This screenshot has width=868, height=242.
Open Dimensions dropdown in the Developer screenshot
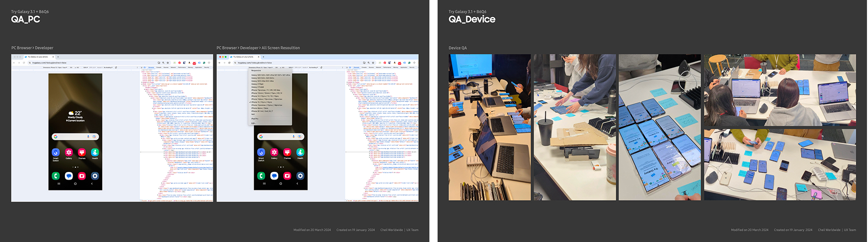[x=55, y=68]
